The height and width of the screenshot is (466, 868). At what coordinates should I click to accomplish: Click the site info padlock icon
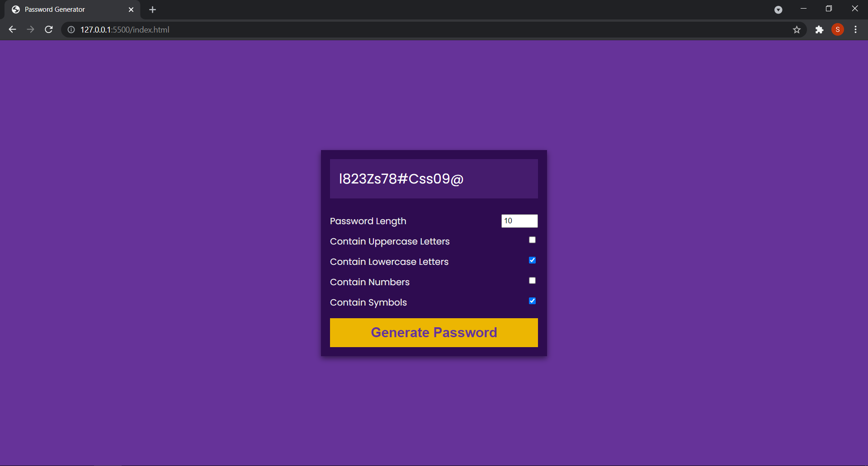71,30
